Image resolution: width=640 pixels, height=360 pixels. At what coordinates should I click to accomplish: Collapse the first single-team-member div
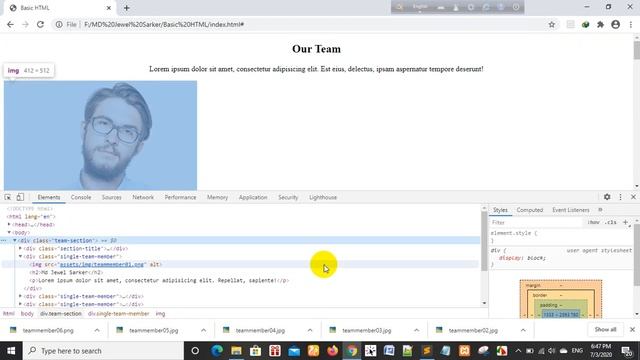20,256
